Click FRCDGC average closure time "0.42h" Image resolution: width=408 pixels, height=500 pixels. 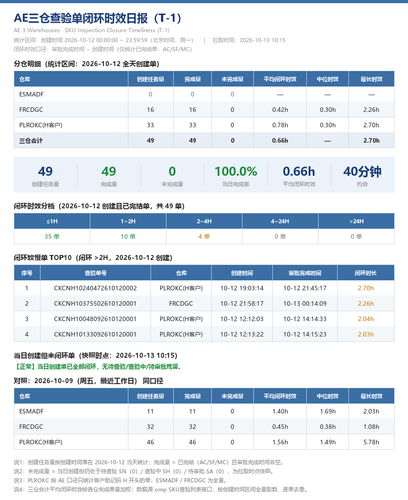[280, 110]
